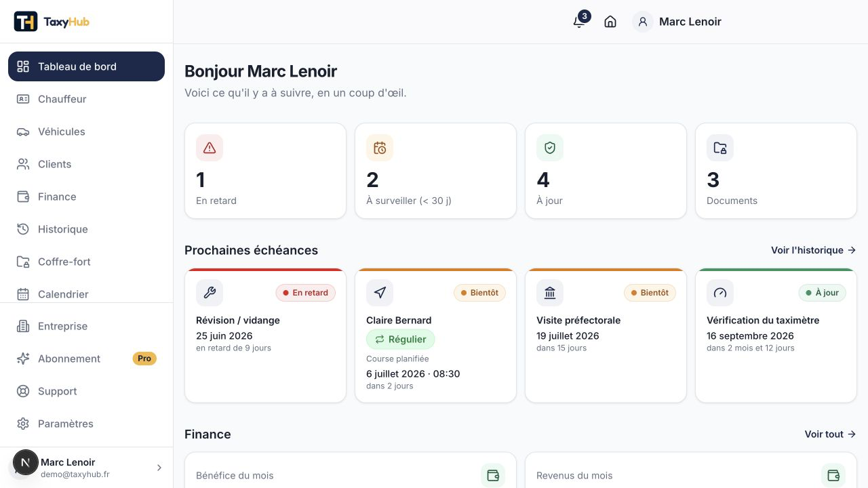Image resolution: width=868 pixels, height=488 pixels.
Task: Select Tableau de bord in sidebar
Action: click(x=86, y=66)
